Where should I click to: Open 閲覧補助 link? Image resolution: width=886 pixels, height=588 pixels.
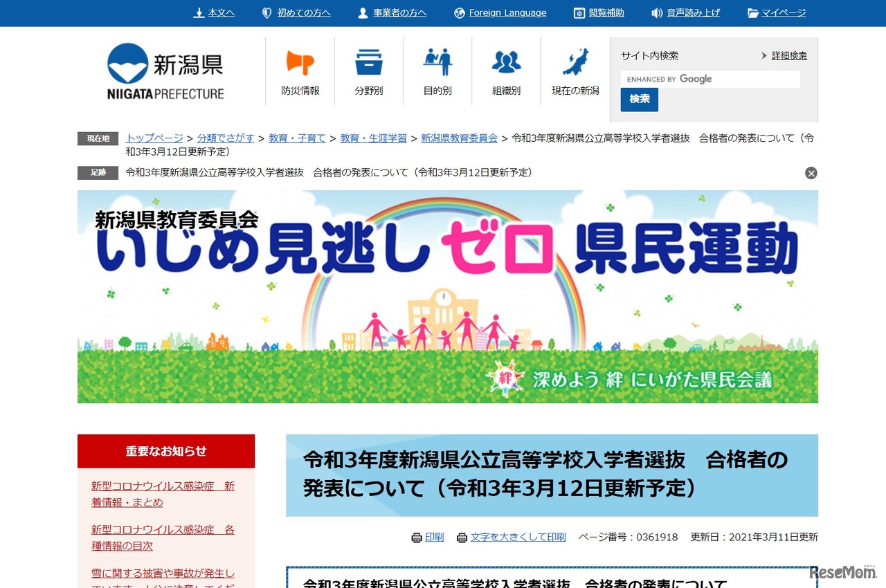(606, 13)
